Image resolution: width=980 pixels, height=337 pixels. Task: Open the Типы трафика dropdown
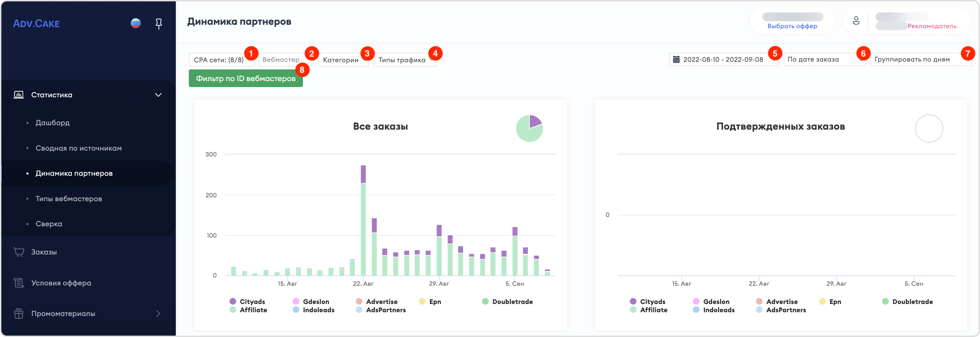pyautogui.click(x=404, y=60)
